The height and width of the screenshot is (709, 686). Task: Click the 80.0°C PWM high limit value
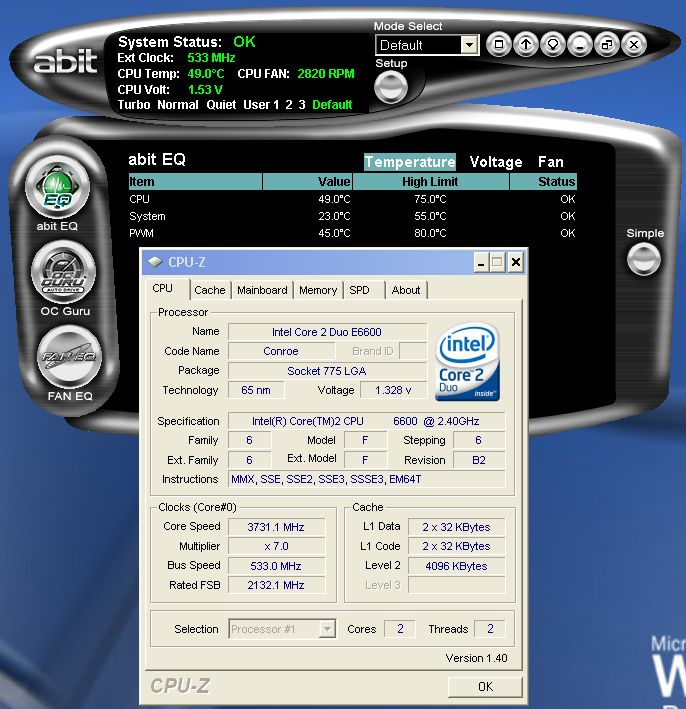[431, 233]
